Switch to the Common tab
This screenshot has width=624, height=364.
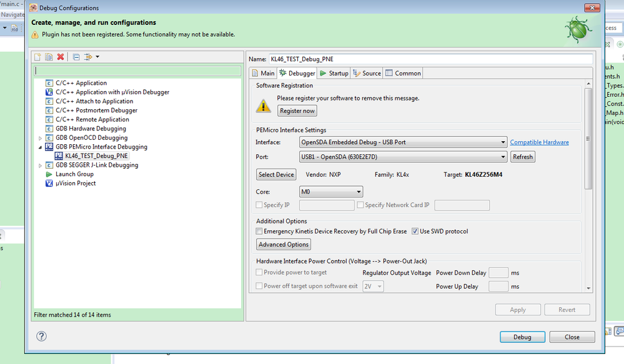point(403,73)
